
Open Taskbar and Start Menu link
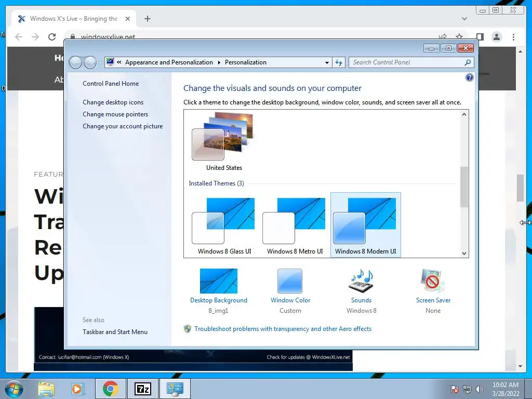point(115,332)
